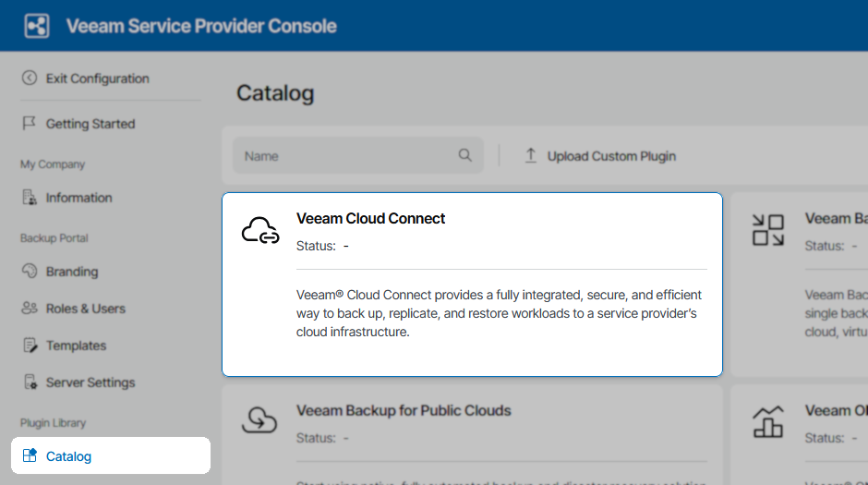Click the Veeam Cloud Connect cloud-link icon
Image resolution: width=868 pixels, height=485 pixels.
pos(260,231)
